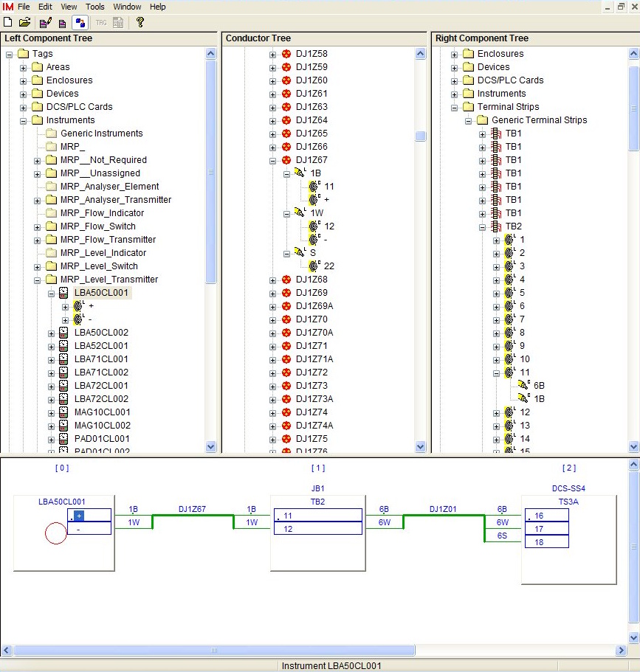
Task: Click the Conductor Tree scrollbar thumb
Action: [x=420, y=136]
